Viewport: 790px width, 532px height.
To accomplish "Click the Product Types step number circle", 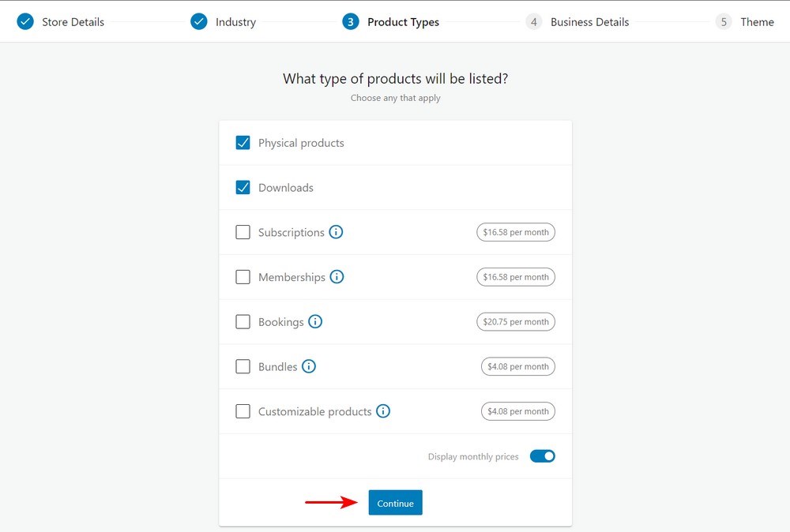I will tap(350, 21).
